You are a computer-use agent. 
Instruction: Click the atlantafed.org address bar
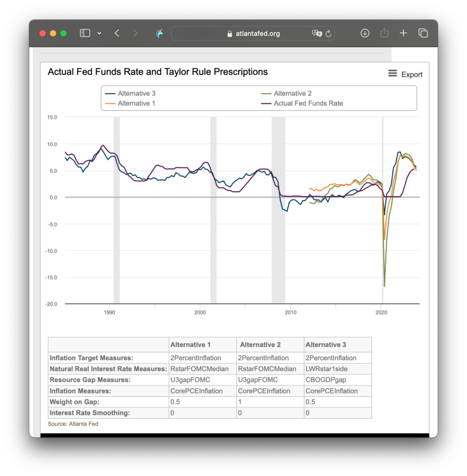[x=253, y=33]
